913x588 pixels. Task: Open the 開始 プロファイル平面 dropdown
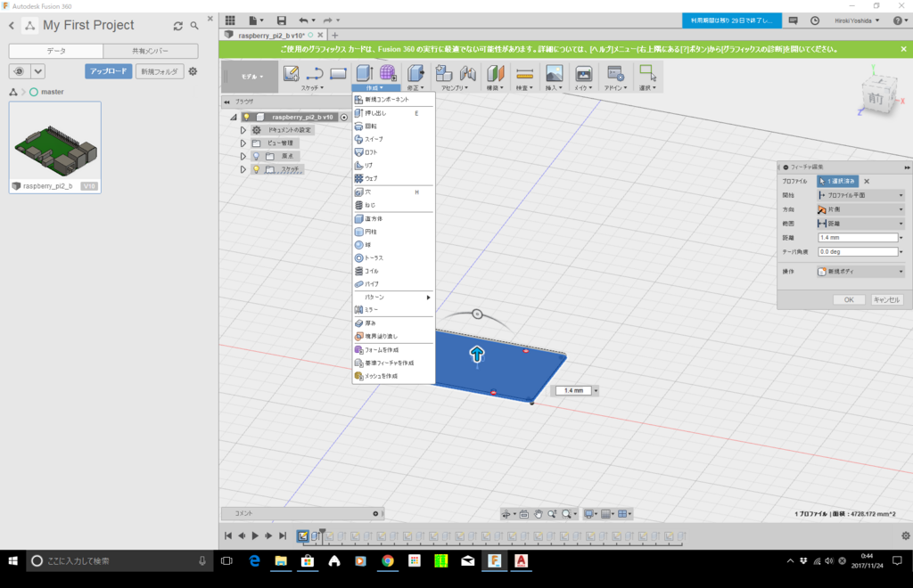pyautogui.click(x=860, y=195)
